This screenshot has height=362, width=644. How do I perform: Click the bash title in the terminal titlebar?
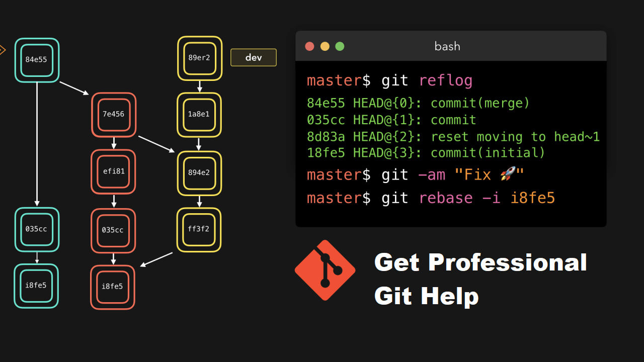point(447,46)
